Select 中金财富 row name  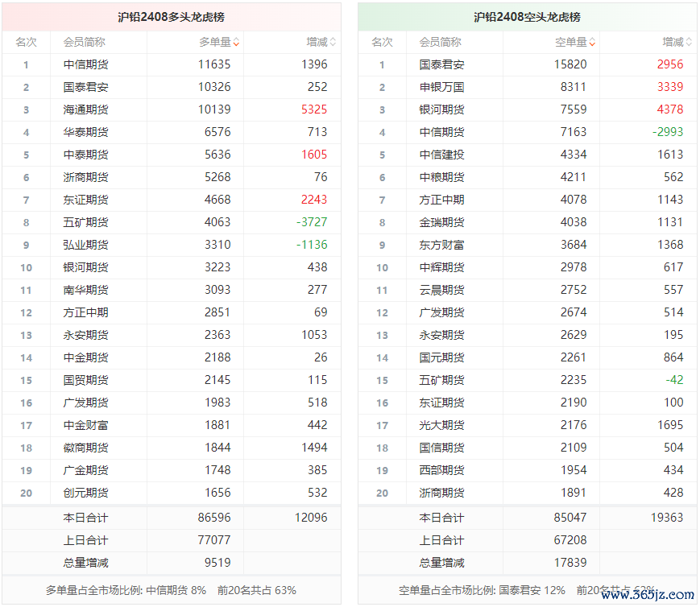pos(85,425)
